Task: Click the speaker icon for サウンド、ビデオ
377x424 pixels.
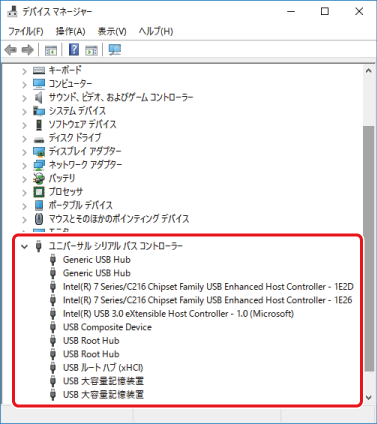Action: 39,97
